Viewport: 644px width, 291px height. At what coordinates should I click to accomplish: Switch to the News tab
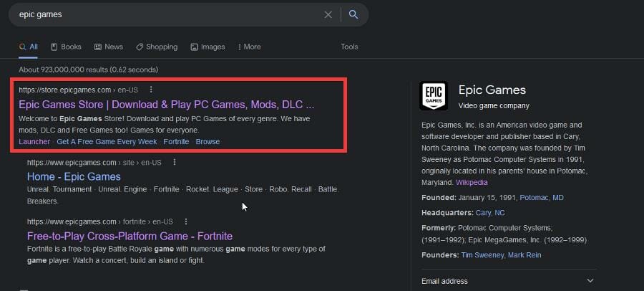pyautogui.click(x=109, y=47)
